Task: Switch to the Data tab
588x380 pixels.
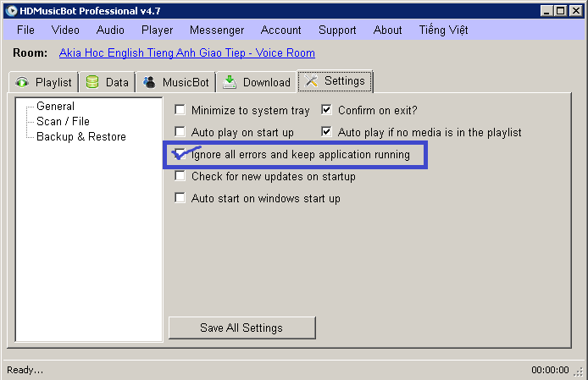Action: pos(108,82)
